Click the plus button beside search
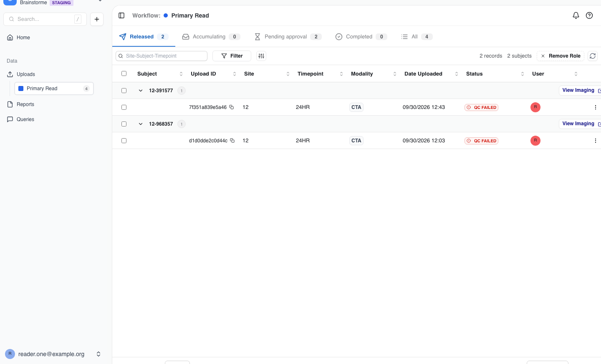Image resolution: width=601 pixels, height=364 pixels. tap(97, 19)
